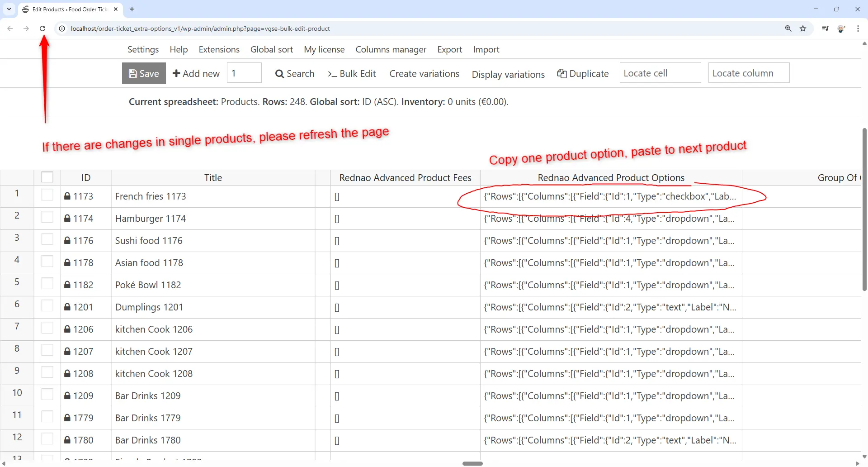Screen dimensions: 868x467
Task: Click the browser reload page icon
Action: [42, 29]
